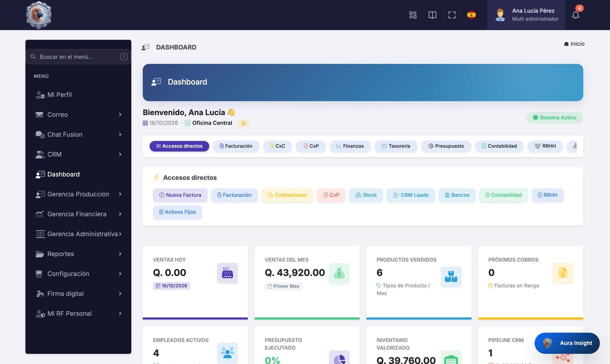Select the Contabilidad tab pill
Screen dimensions: 610x364
(499, 146)
